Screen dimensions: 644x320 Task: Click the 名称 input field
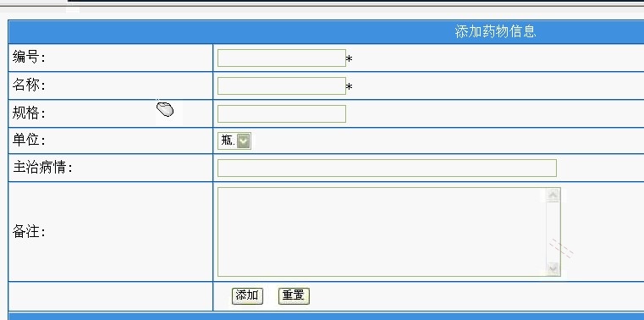[281, 86]
